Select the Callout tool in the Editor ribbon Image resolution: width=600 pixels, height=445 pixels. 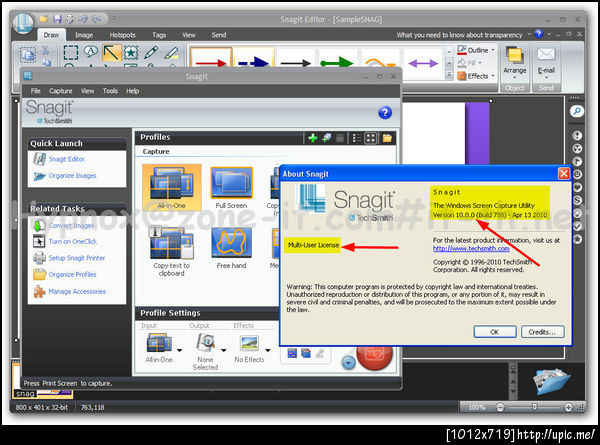pyautogui.click(x=91, y=52)
